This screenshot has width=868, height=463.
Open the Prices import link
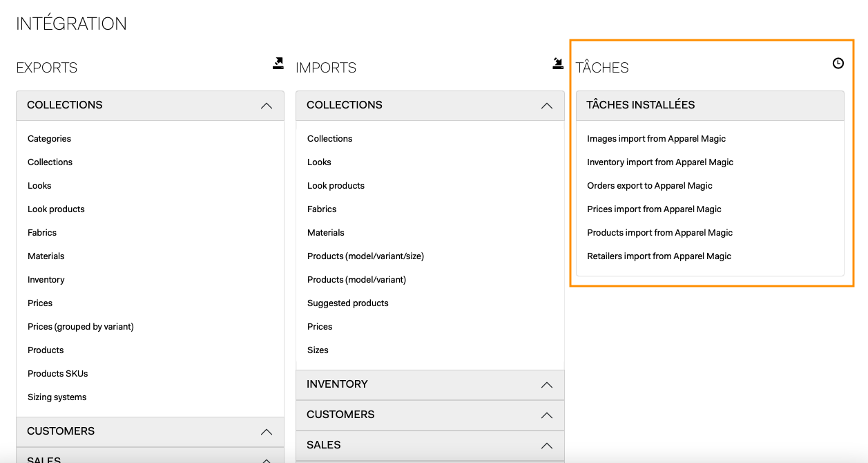click(x=320, y=327)
